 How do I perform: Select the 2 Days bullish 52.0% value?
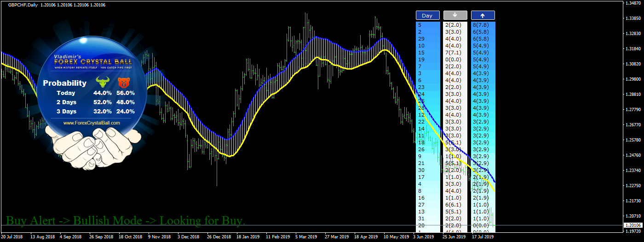click(x=102, y=102)
